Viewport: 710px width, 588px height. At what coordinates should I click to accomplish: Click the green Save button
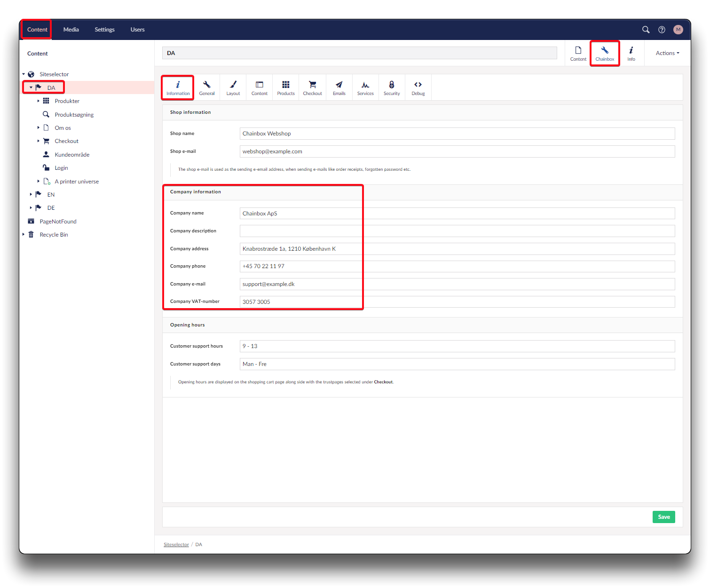coord(663,517)
